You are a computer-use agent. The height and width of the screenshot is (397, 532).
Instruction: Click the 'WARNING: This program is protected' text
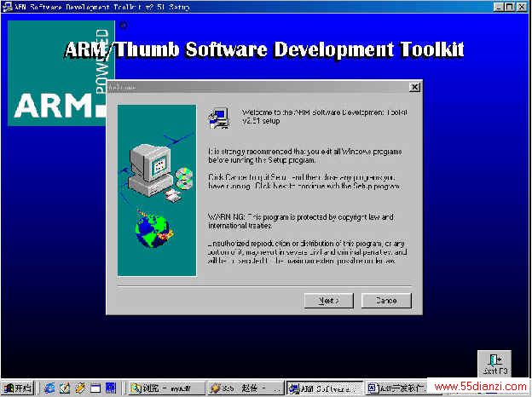tap(301, 221)
